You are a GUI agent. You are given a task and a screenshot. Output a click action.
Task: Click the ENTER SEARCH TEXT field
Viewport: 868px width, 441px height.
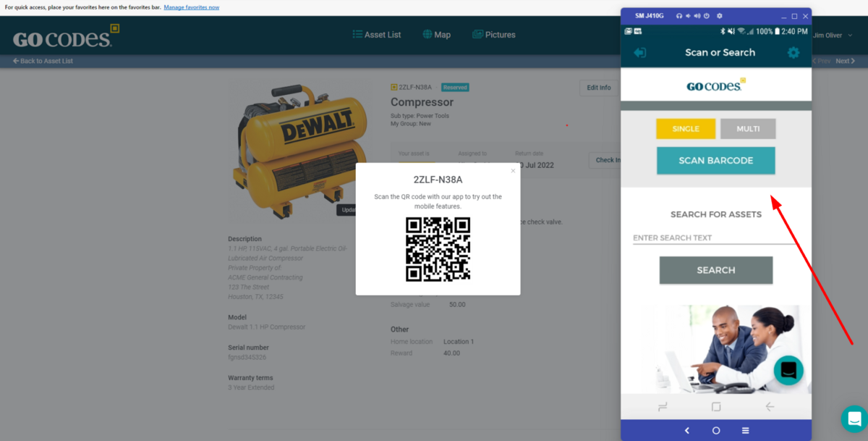click(714, 238)
